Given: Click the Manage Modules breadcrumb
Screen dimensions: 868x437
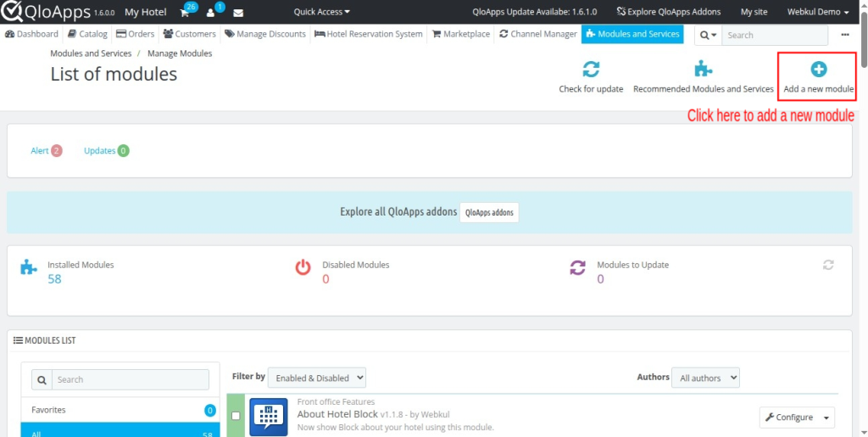Looking at the screenshot, I should [x=180, y=53].
